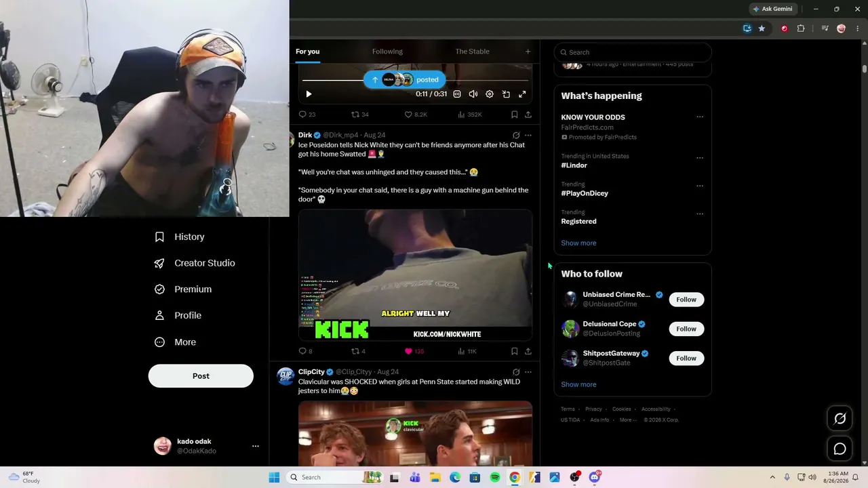
Task: Open the Chrome extensions puzzle icon
Action: coord(801,28)
